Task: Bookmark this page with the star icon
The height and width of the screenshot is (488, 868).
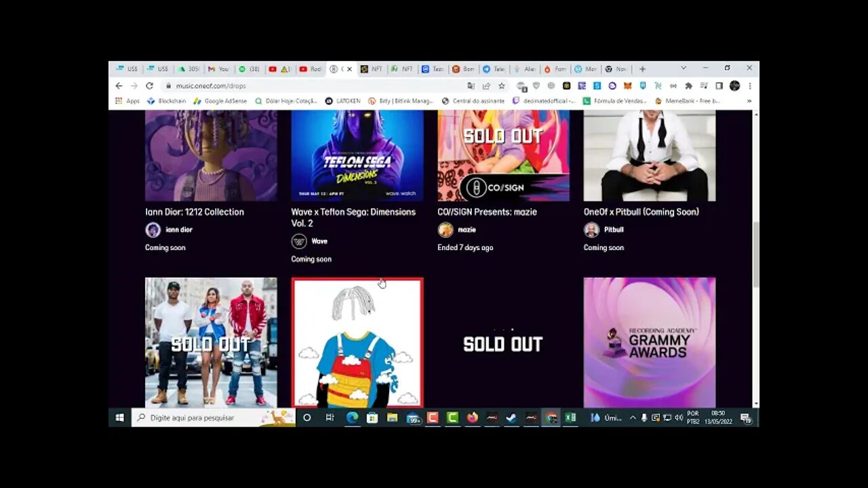Action: 502,86
